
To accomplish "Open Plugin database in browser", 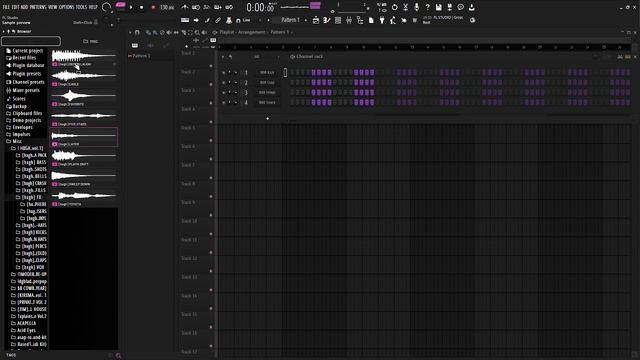I will click(25, 65).
